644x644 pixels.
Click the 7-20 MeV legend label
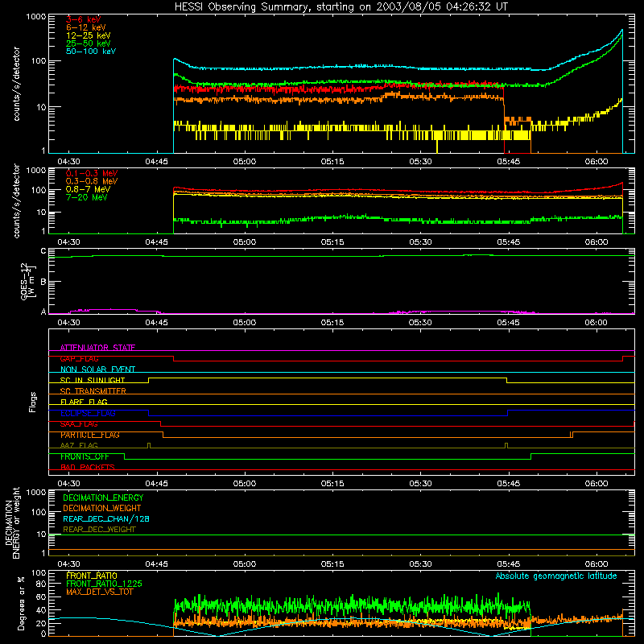pyautogui.click(x=86, y=197)
